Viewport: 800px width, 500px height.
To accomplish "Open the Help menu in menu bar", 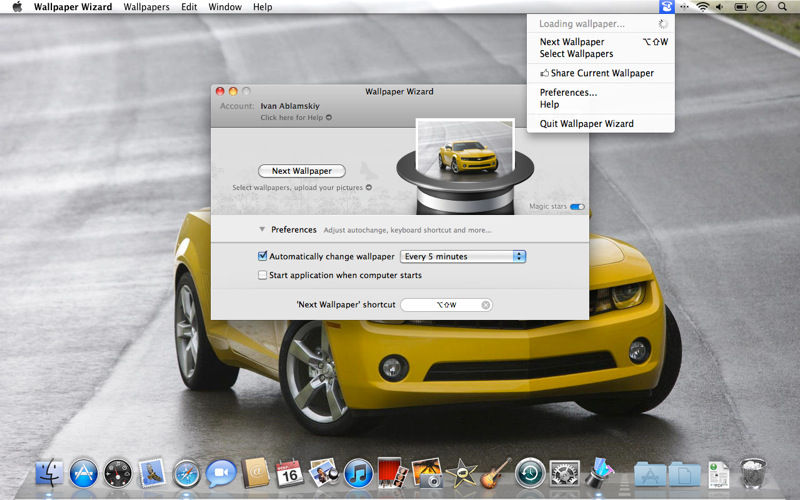I will pos(262,7).
